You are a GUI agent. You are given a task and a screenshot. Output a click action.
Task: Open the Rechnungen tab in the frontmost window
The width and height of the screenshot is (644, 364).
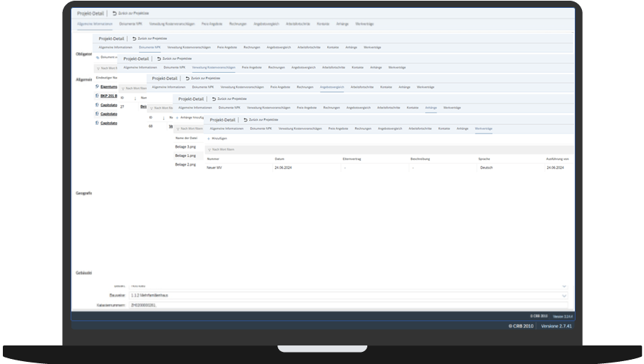point(362,128)
